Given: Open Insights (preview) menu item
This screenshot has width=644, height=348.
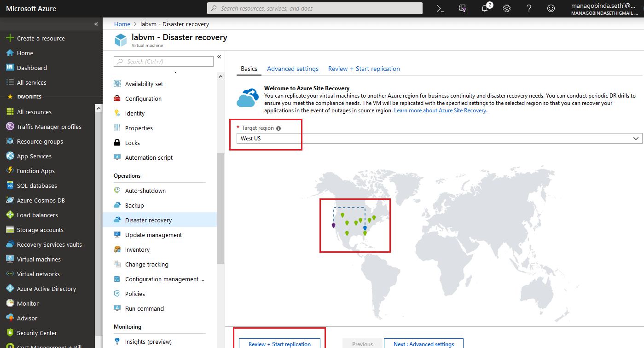Looking at the screenshot, I should pos(148,342).
